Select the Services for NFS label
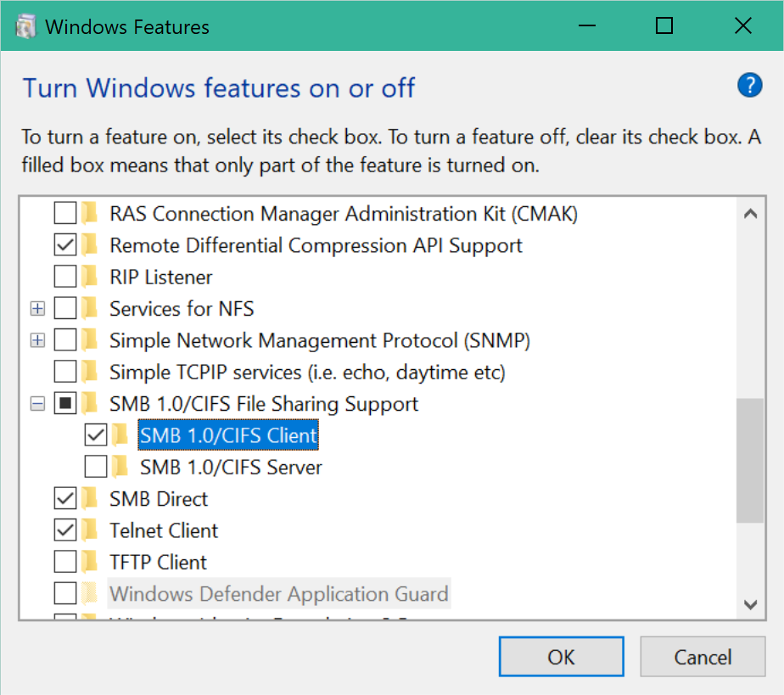 [x=182, y=309]
